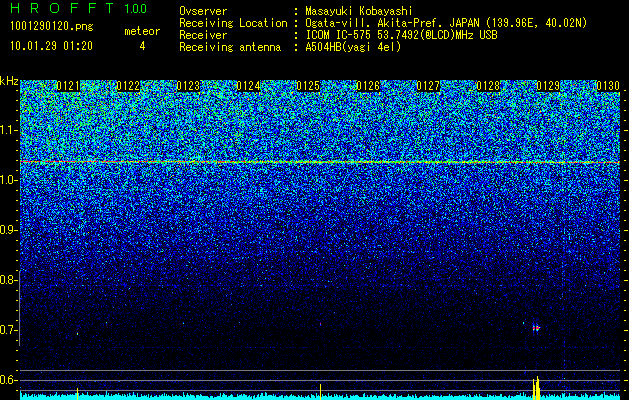Click the 0125 time marker
The width and height of the screenshot is (629, 400).
coord(308,86)
